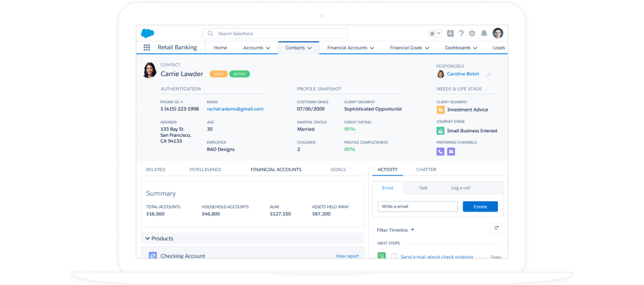Select the Financial Accounts record tab
This screenshot has height=285, width=644.
click(x=276, y=170)
